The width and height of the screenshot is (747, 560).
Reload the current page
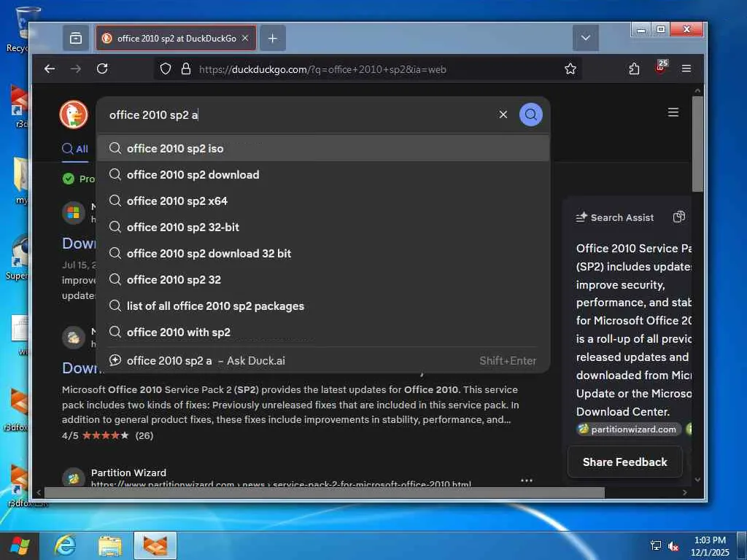102,69
